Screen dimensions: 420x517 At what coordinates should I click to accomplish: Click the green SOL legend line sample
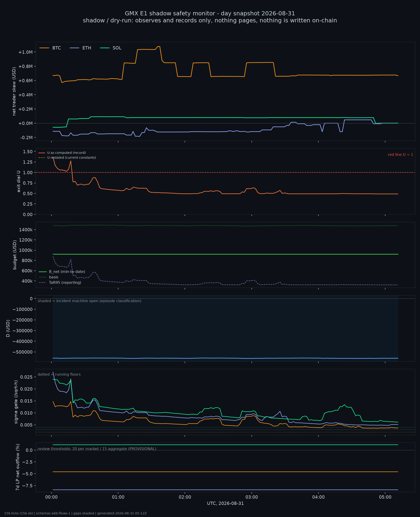105,48
